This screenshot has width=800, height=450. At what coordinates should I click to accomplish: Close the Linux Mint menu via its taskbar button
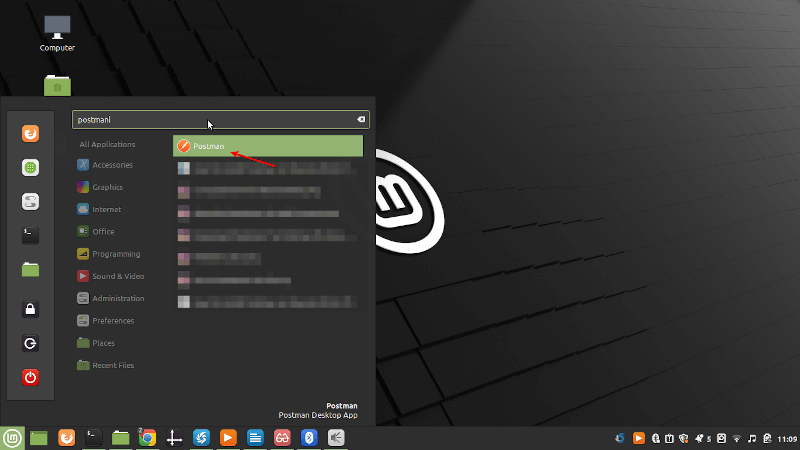click(12, 438)
